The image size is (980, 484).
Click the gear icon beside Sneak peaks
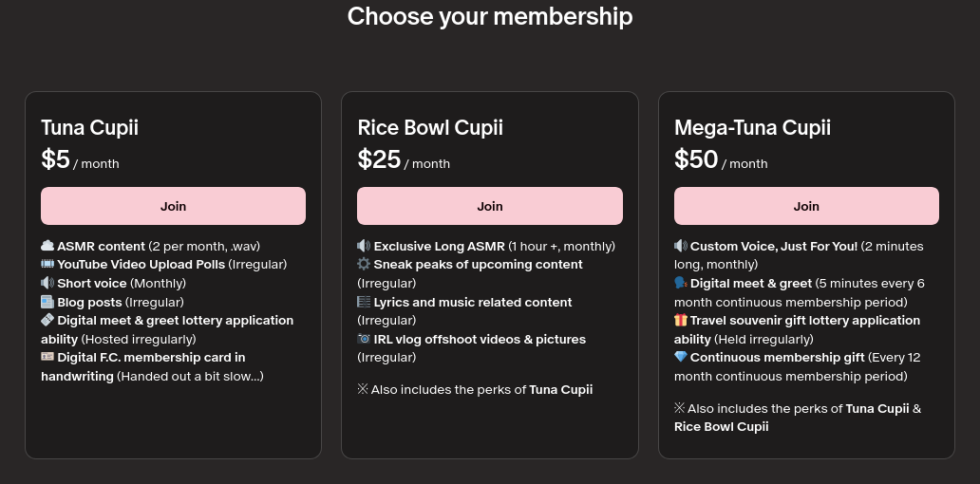(364, 265)
